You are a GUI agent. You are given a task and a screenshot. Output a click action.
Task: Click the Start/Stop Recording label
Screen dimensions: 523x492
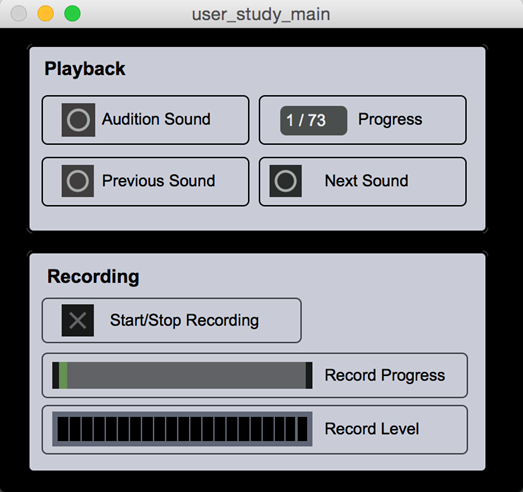pos(184,321)
